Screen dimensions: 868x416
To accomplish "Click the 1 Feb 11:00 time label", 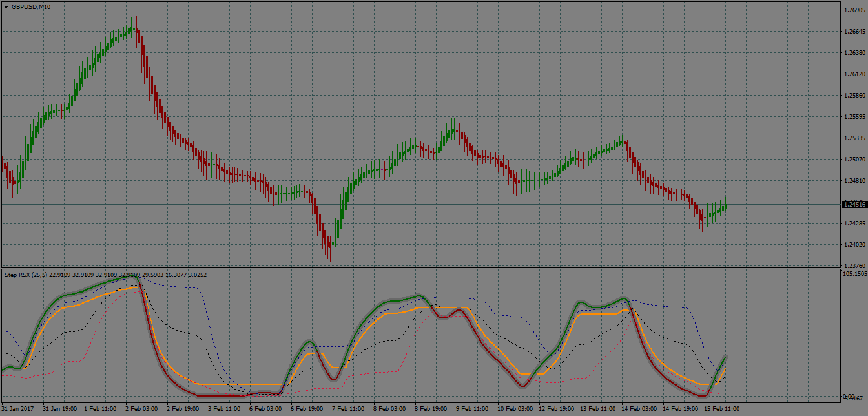I will 100,409.
